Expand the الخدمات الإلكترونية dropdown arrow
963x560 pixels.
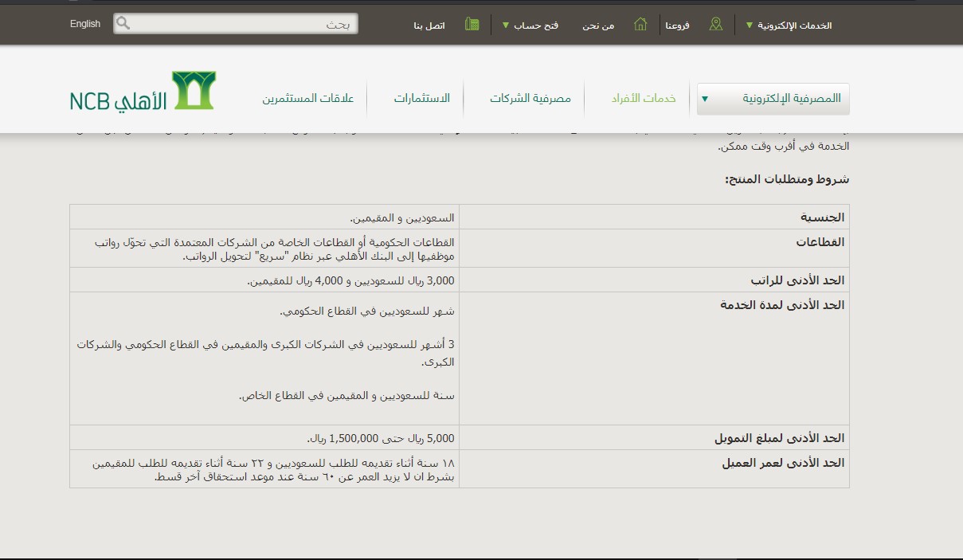coord(749,25)
